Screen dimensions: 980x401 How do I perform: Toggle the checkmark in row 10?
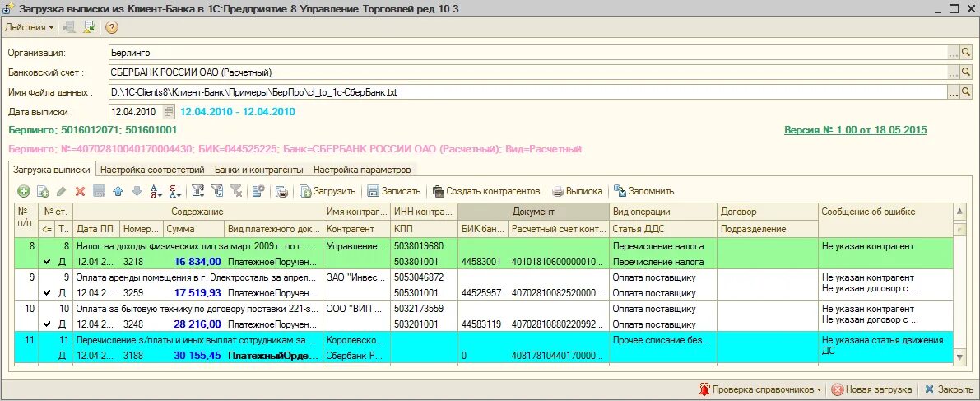point(48,324)
